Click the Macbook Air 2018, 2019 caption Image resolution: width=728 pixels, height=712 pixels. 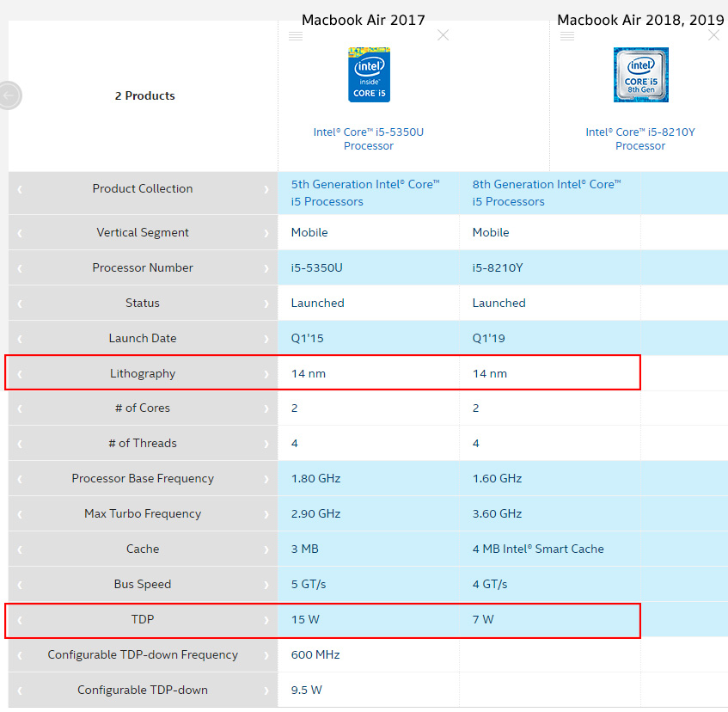[x=640, y=20]
